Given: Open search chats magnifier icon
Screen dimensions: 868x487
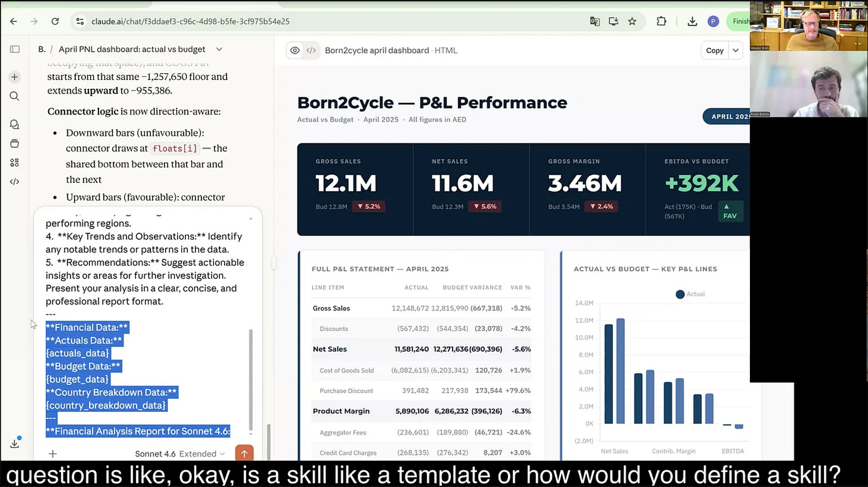Looking at the screenshot, I should coord(14,96).
